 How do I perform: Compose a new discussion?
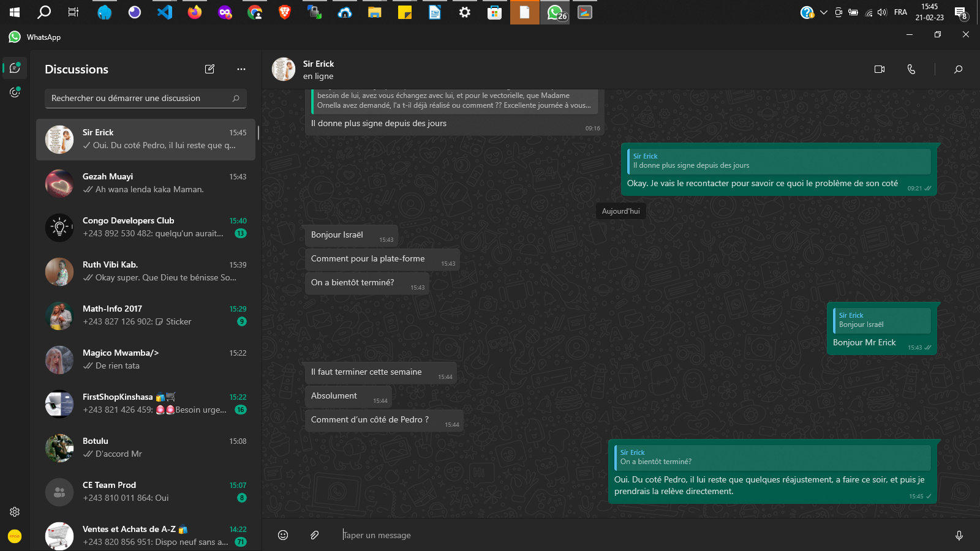pyautogui.click(x=209, y=69)
